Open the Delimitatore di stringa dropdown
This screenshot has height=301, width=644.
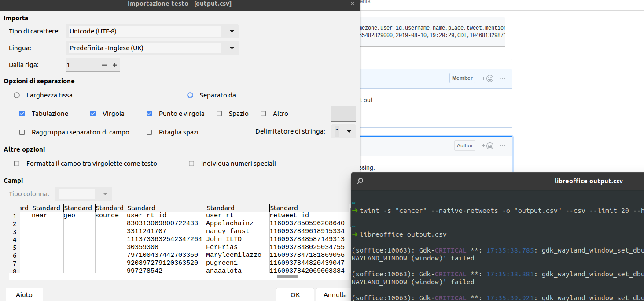click(349, 131)
